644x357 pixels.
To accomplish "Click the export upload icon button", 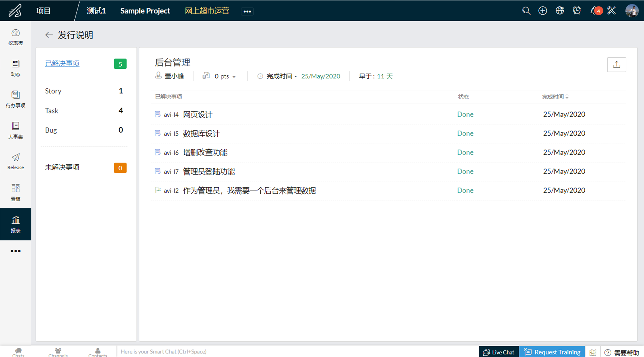I will [616, 65].
